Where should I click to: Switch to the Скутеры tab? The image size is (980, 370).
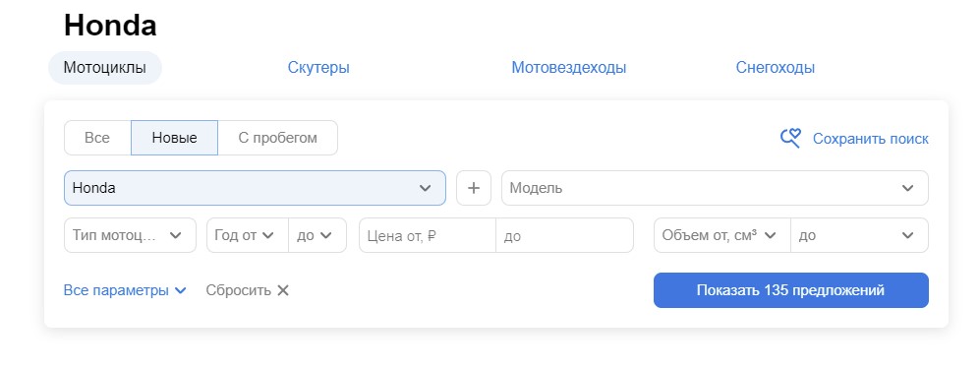tap(318, 68)
